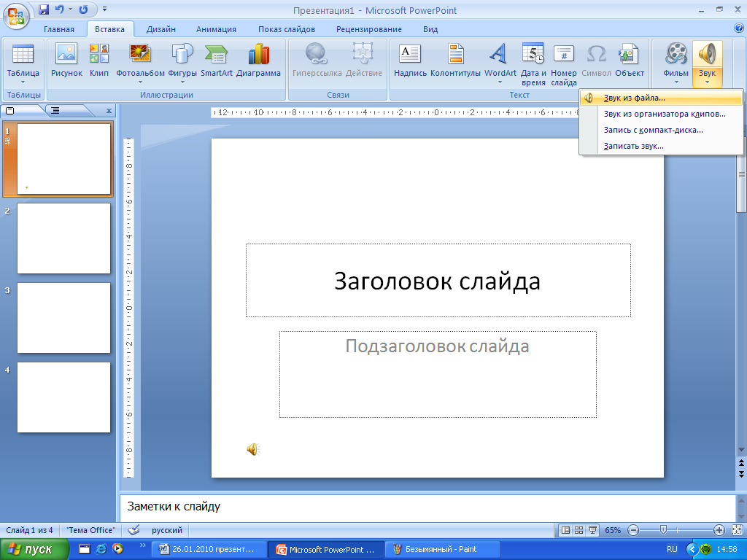747x560 pixels.
Task: Select slide 3 thumbnail
Action: pos(64,318)
